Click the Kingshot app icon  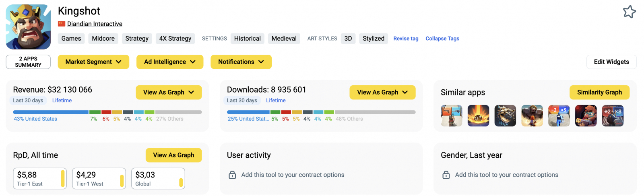[x=28, y=27]
